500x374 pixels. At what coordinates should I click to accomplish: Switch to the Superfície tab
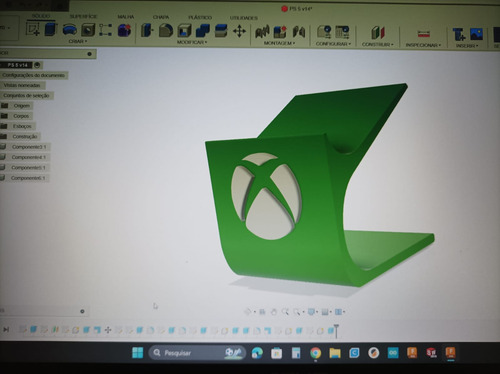(x=83, y=16)
